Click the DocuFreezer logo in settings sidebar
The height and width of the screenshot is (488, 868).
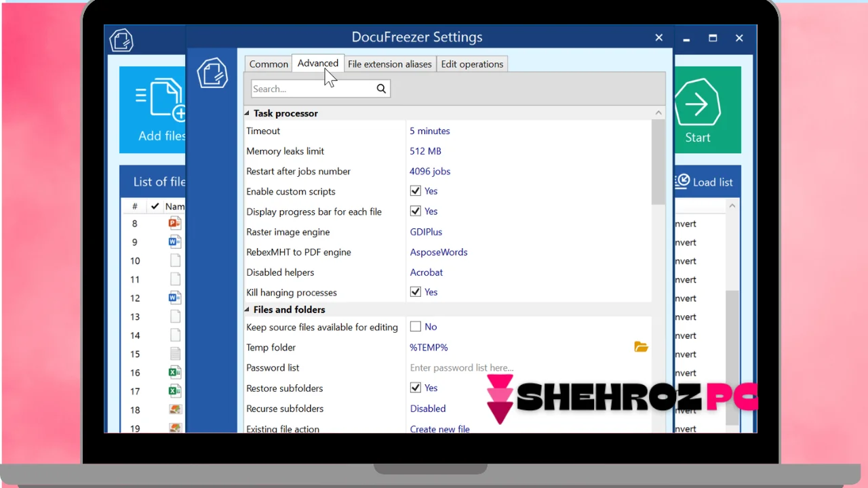click(212, 73)
